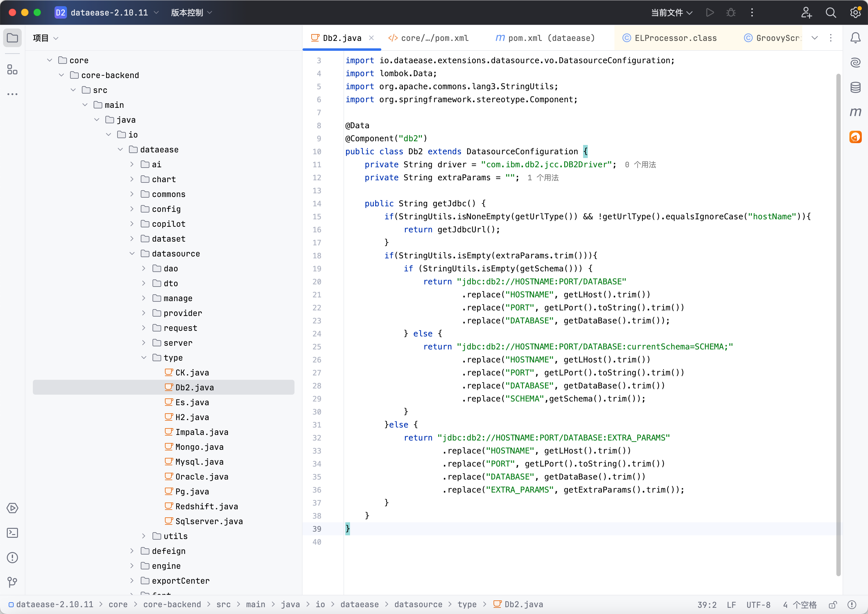Open IDE settings gear icon
The width and height of the screenshot is (868, 614).
pyautogui.click(x=855, y=12)
